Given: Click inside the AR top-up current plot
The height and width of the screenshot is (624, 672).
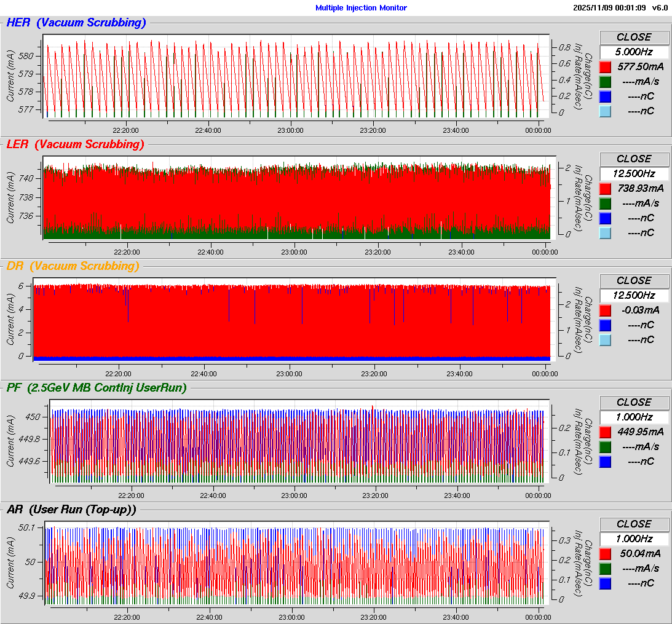Looking at the screenshot, I should click(x=295, y=563).
